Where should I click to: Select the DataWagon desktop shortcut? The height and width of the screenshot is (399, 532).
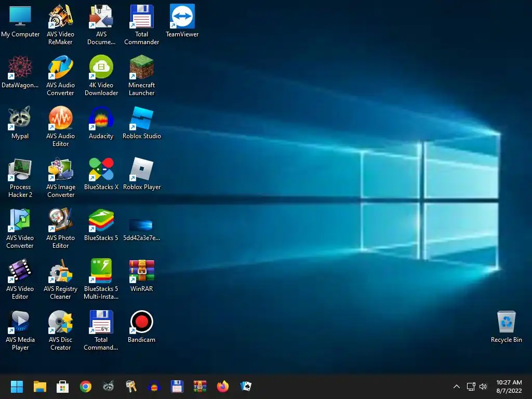(x=20, y=72)
